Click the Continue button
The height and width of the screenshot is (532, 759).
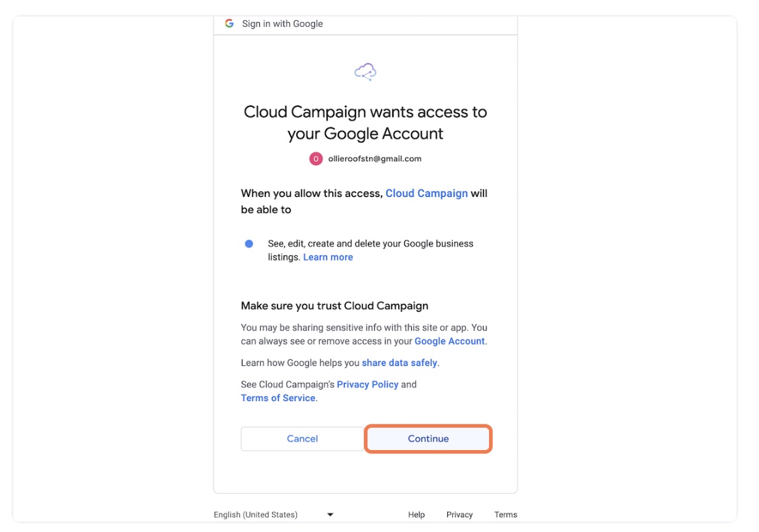[428, 439]
